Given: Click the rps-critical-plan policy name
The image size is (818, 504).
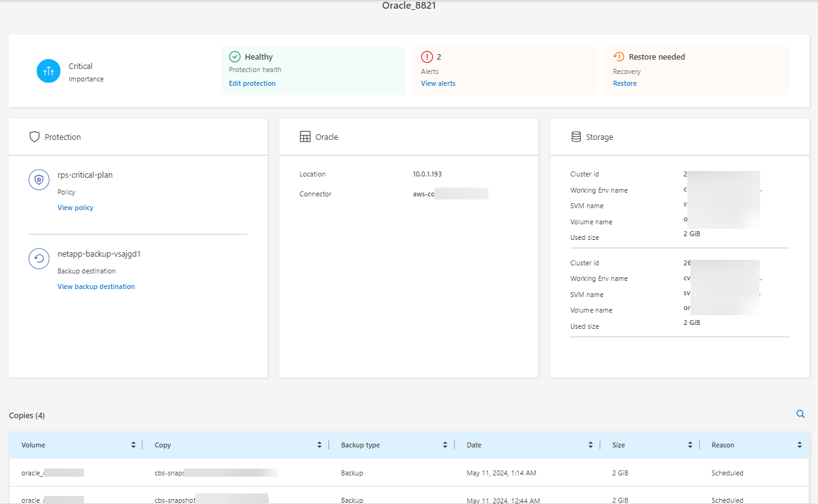Looking at the screenshot, I should click(x=85, y=175).
